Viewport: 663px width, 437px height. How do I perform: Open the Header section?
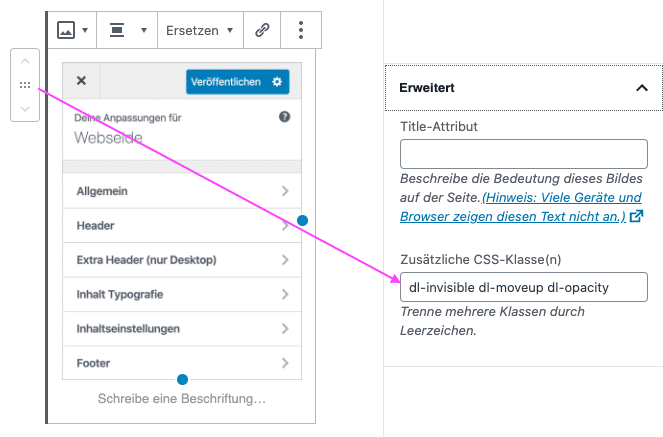(182, 226)
